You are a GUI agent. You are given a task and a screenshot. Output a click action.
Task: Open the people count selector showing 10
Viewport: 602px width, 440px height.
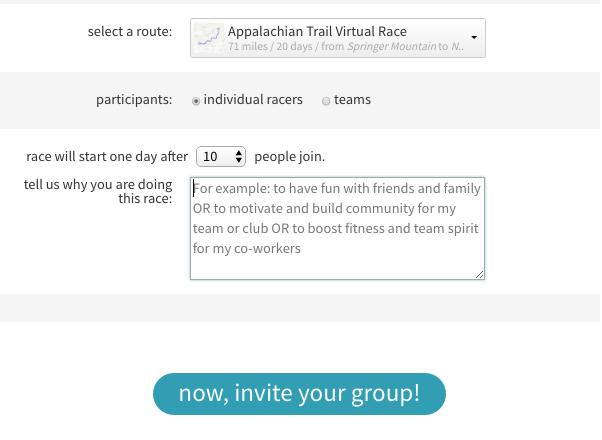[221, 156]
